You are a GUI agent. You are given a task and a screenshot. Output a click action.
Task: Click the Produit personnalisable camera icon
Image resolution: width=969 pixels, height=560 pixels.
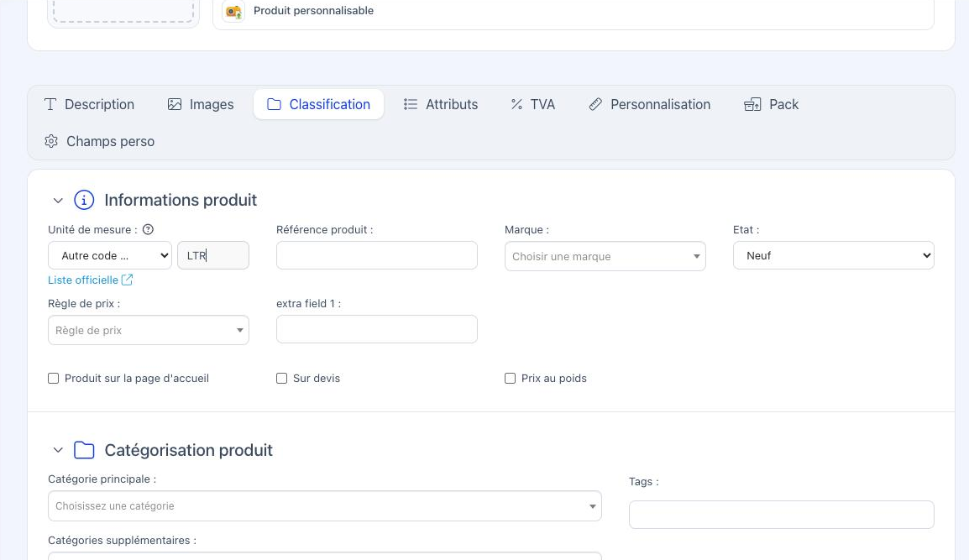tap(233, 11)
